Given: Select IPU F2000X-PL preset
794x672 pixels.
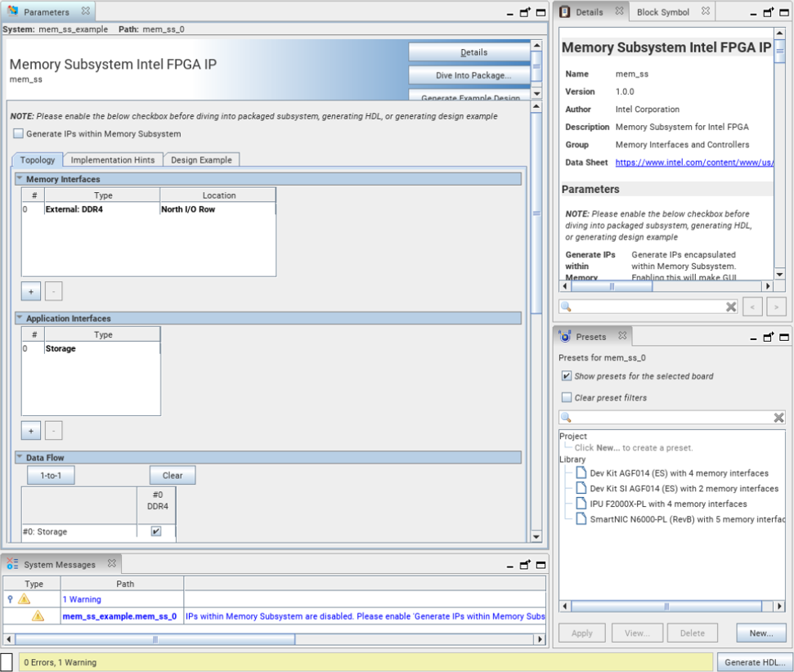Looking at the screenshot, I should coord(668,504).
